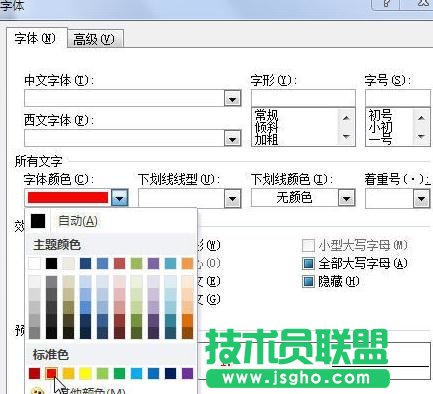Select 常规 in the 字形 list
Viewport: 433px width, 394px height.
pyautogui.click(x=266, y=115)
